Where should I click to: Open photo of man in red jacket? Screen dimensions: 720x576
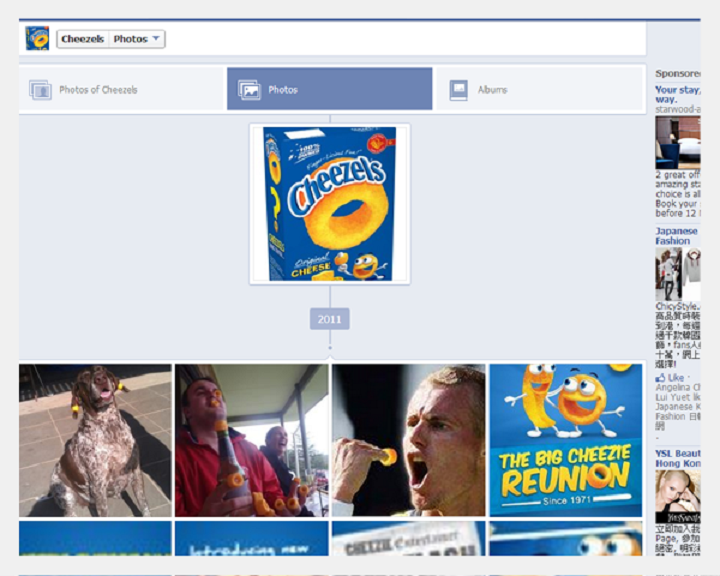(x=252, y=440)
